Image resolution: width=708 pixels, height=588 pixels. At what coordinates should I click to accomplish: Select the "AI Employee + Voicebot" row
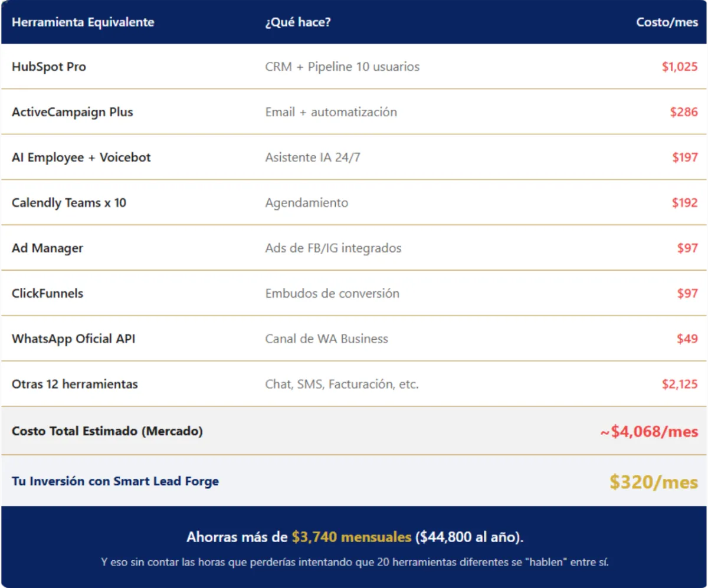(x=81, y=157)
